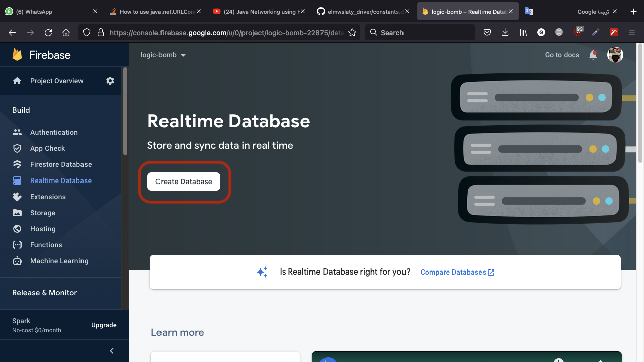
Task: Click the Realtime Database icon in sidebar
Action: (17, 180)
